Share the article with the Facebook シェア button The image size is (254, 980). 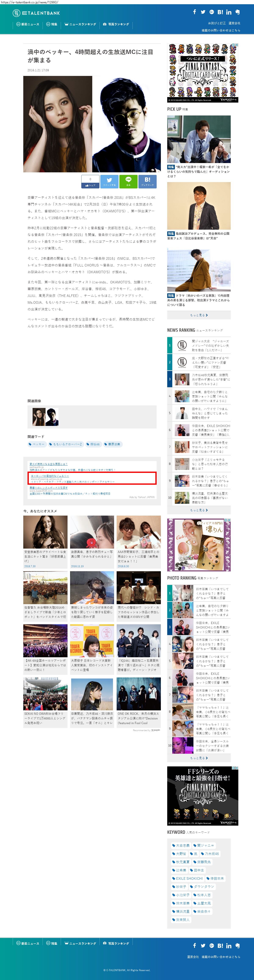tap(90, 181)
